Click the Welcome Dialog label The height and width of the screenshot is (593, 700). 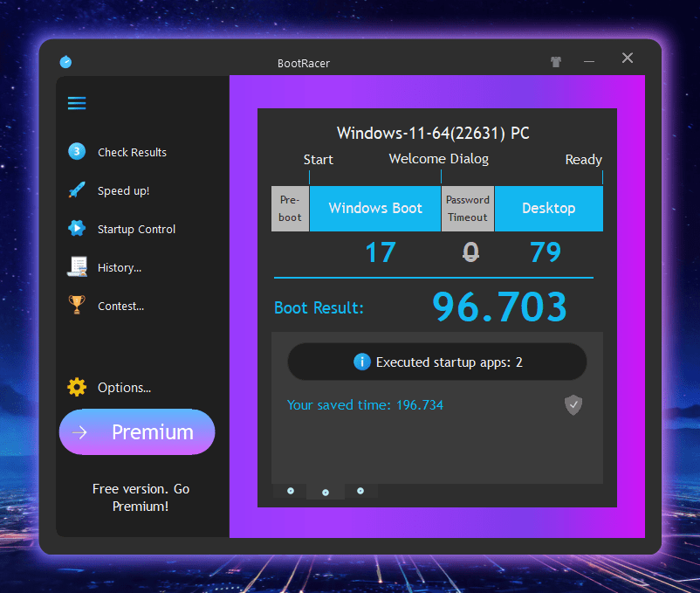(x=439, y=159)
